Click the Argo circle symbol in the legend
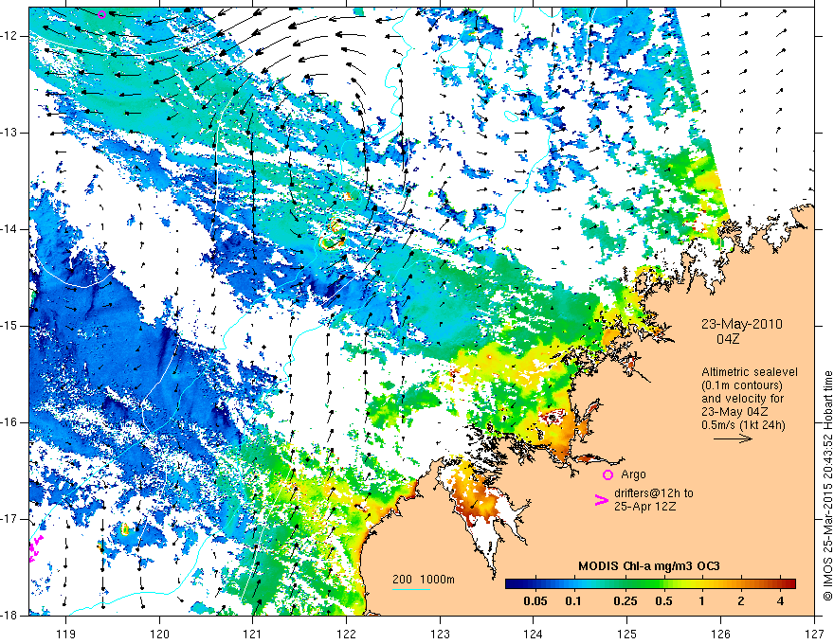This screenshot has width=834, height=644. (607, 474)
